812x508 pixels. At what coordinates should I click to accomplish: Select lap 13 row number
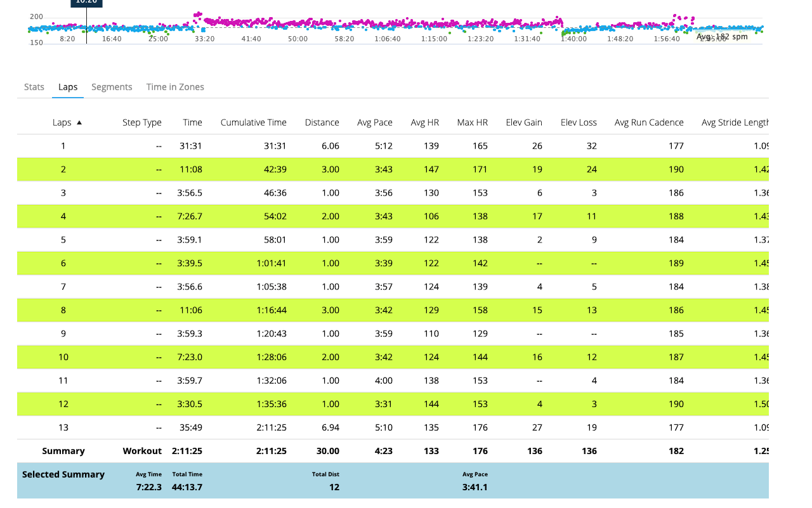(63, 428)
